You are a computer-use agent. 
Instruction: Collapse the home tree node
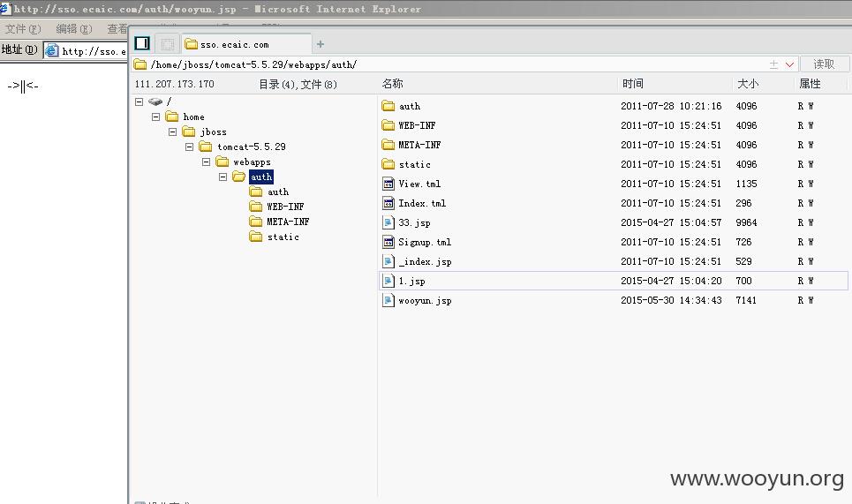point(156,117)
